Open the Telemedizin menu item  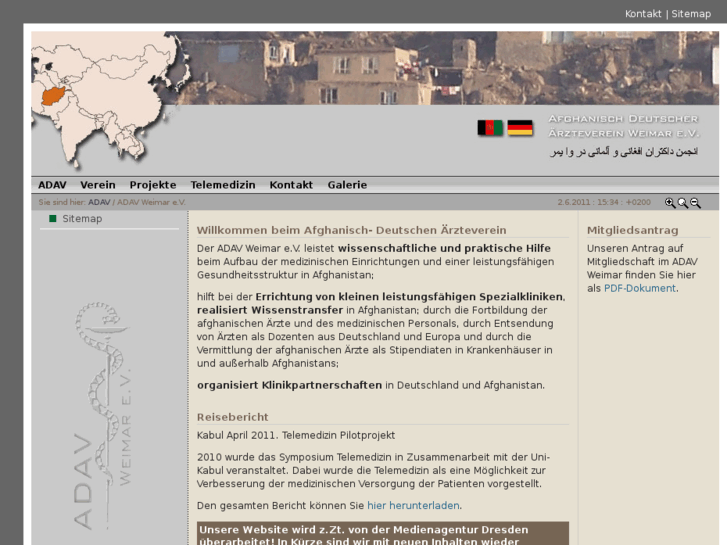pyautogui.click(x=223, y=185)
